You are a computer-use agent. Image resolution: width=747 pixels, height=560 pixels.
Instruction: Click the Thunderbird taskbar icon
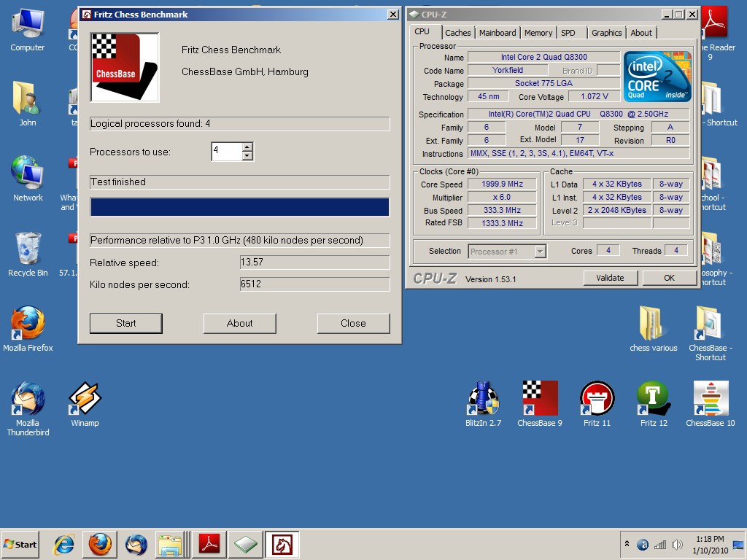(x=136, y=544)
